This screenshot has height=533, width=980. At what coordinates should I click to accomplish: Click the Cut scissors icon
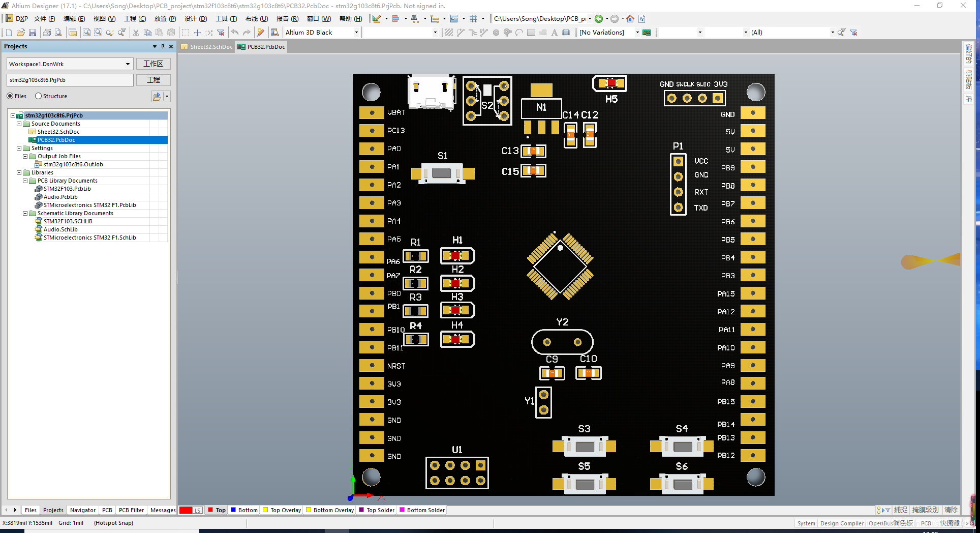click(x=136, y=33)
